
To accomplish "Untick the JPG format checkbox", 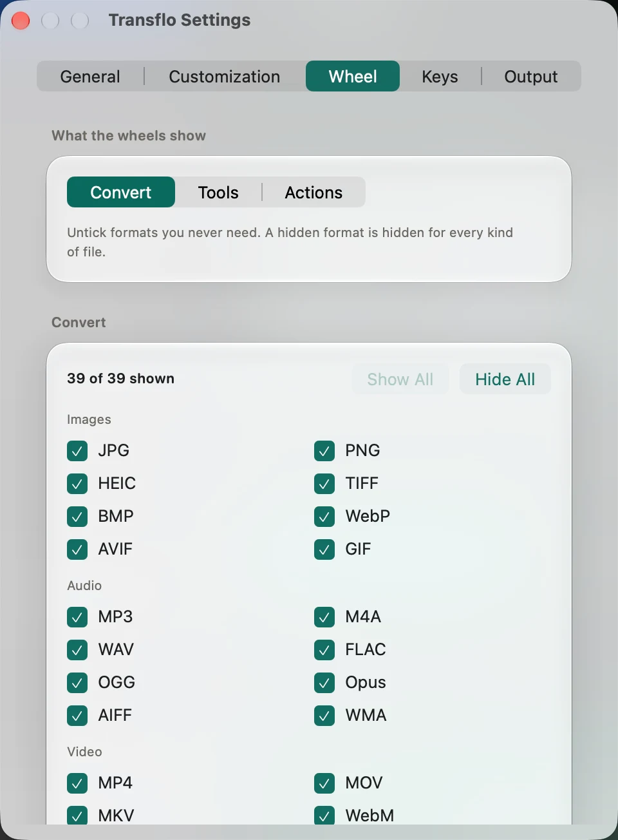I will 77,451.
